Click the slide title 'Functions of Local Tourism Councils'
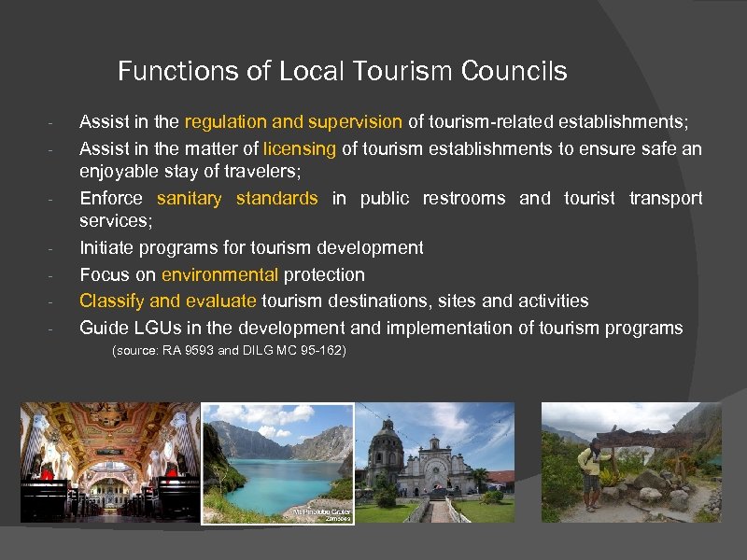This screenshot has height=560, width=747. pyautogui.click(x=342, y=71)
